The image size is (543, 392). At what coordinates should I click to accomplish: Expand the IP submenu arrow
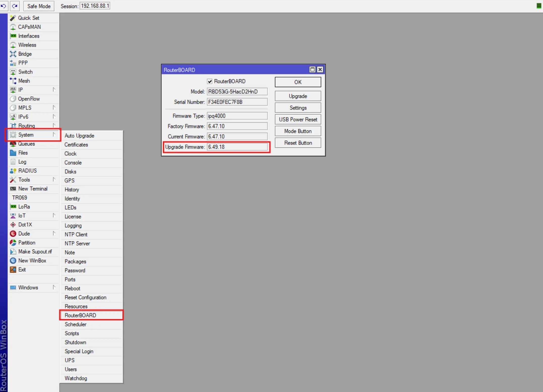pyautogui.click(x=54, y=90)
